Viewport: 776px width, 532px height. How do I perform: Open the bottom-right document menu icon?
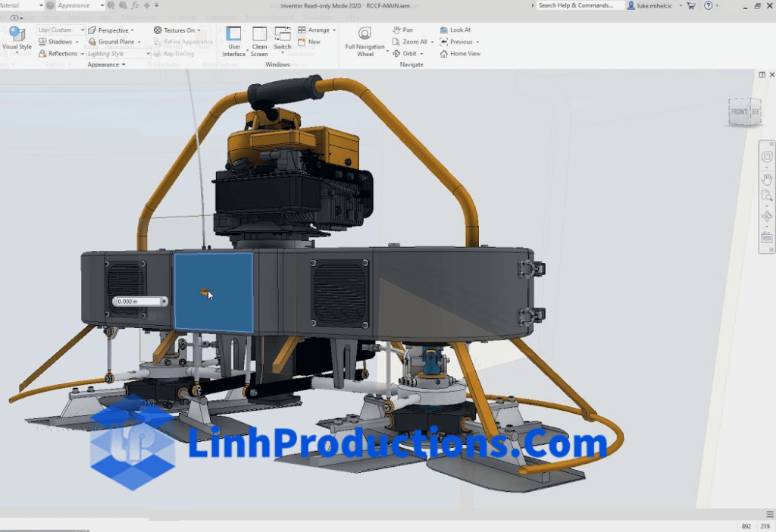point(770,514)
